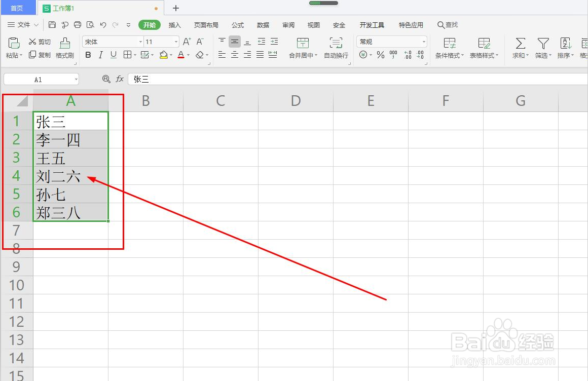Open the 文件 file menu
Image resolution: width=588 pixels, height=381 pixels.
point(23,25)
